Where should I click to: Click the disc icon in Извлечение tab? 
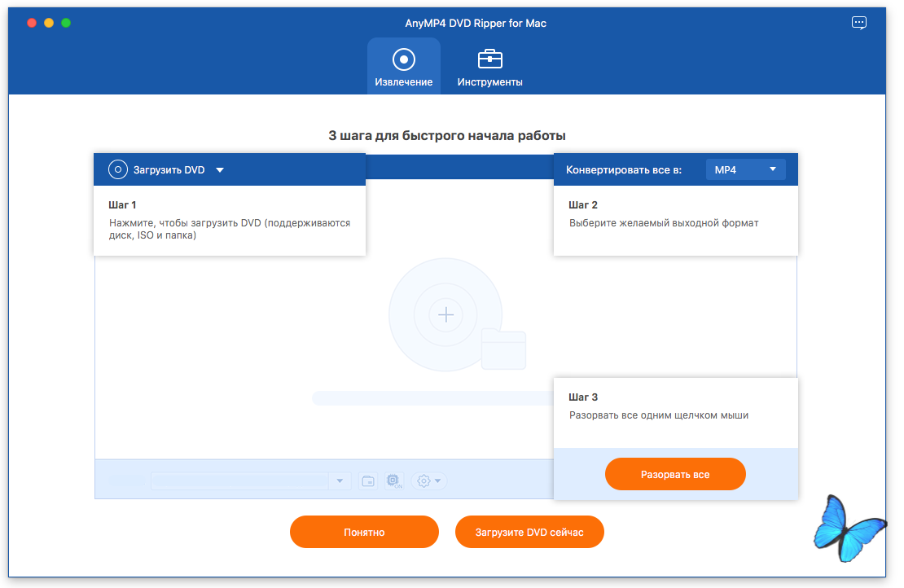(404, 59)
